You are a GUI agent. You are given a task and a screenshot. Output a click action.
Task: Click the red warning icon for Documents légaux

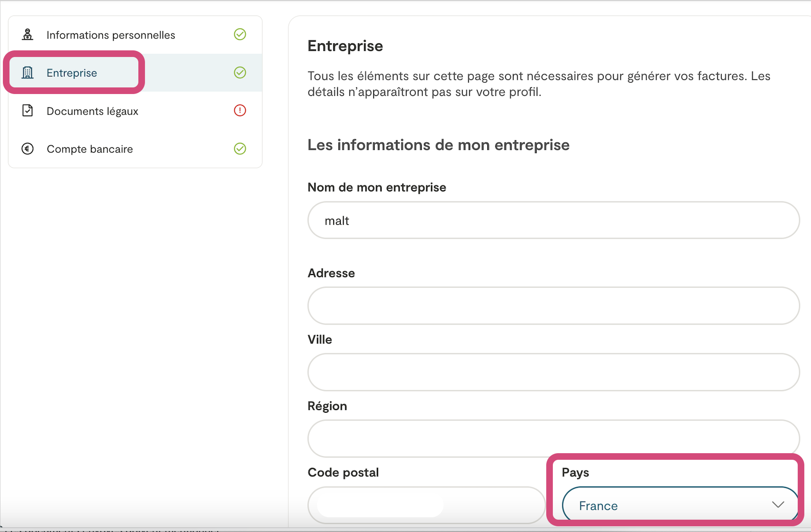(240, 111)
